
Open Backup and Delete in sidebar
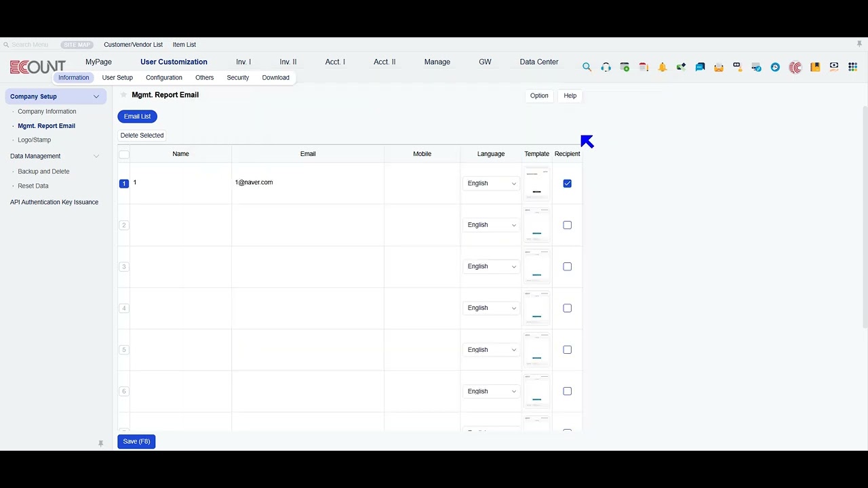[43, 171]
